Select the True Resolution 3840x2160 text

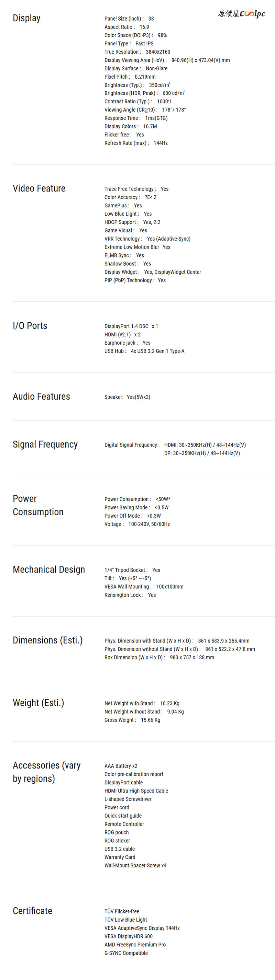click(137, 52)
